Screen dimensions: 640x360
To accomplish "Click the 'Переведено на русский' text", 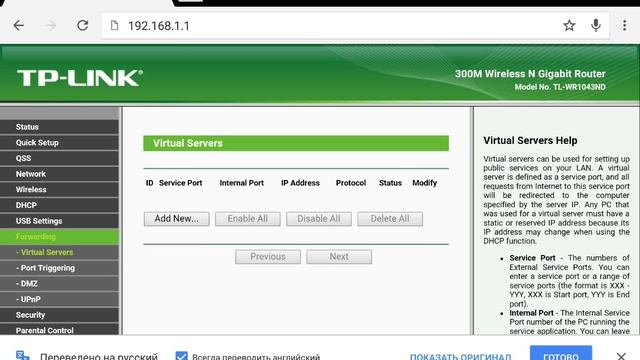I will click(99, 356).
